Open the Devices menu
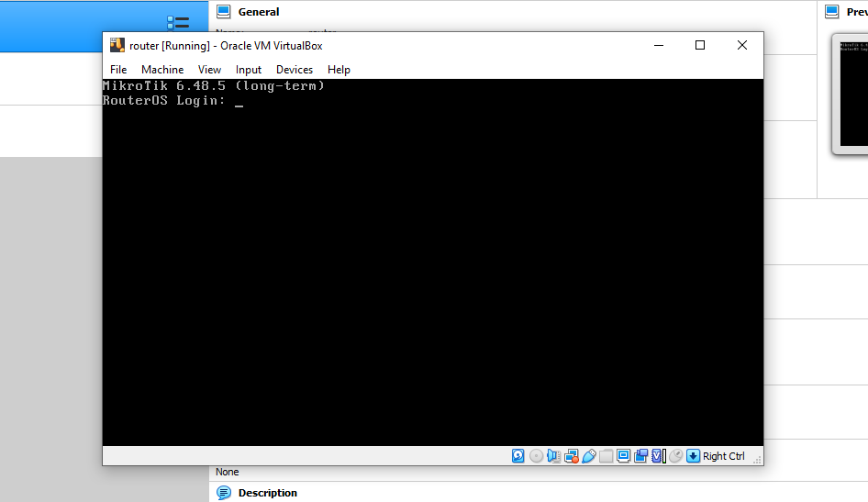The image size is (868, 502). click(295, 70)
